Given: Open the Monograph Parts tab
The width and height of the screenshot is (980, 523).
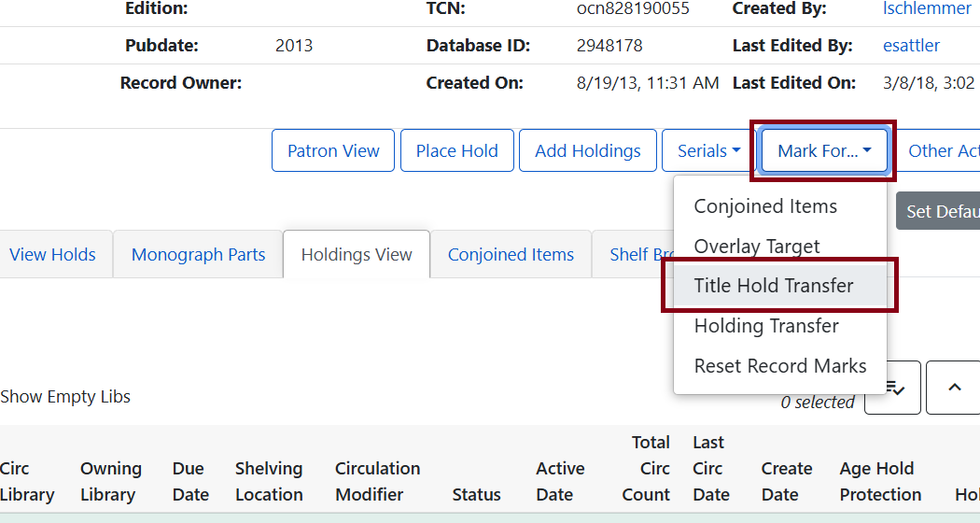Looking at the screenshot, I should pos(198,254).
